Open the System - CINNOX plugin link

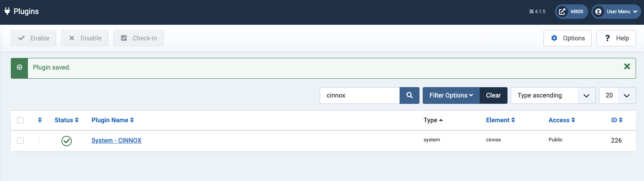116,141
